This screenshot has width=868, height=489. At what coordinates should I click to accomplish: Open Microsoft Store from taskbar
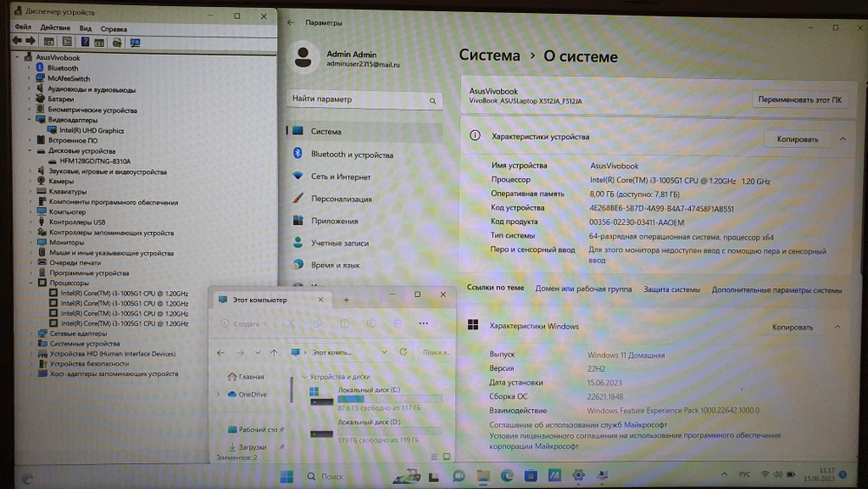pos(530,476)
